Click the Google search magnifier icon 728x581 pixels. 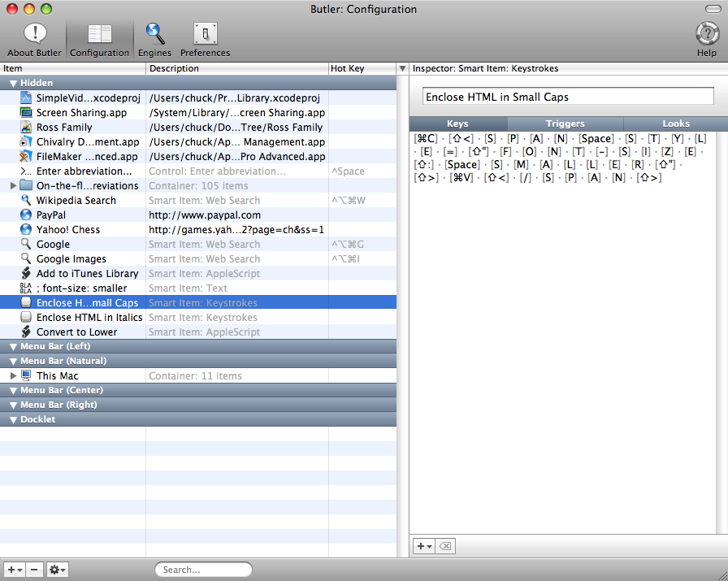(26, 245)
